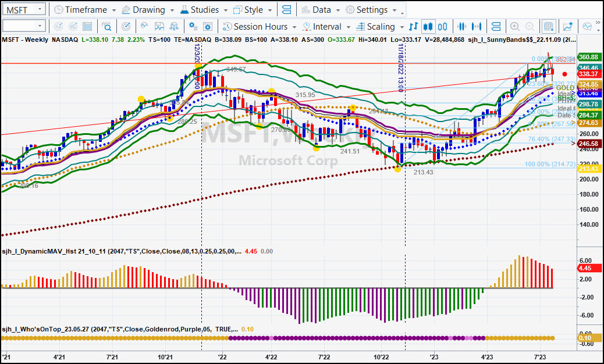Open the Timeframe menu
604x364 pixels.
click(x=85, y=10)
